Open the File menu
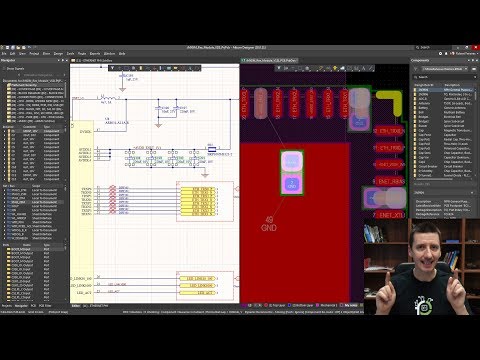 (x=4, y=54)
